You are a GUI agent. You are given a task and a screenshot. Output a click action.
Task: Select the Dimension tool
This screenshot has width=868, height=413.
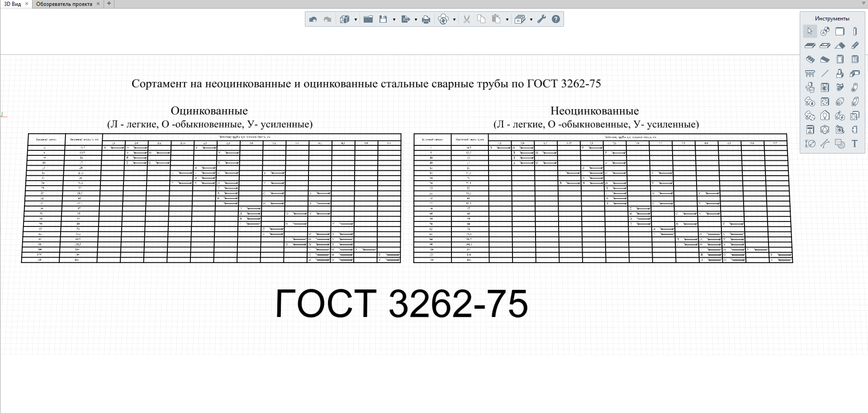[810, 144]
